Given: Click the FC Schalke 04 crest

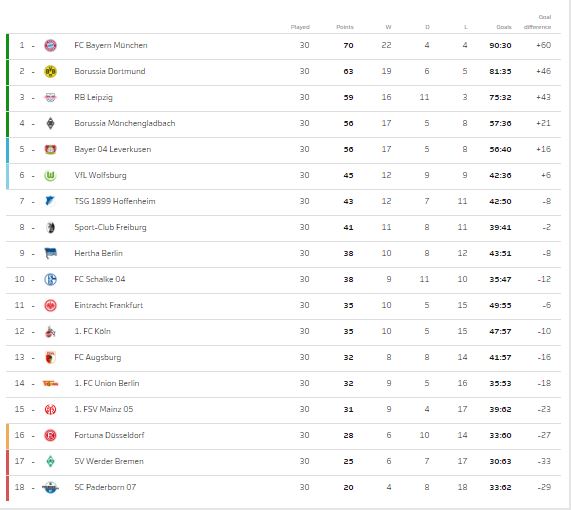Looking at the screenshot, I should [x=50, y=279].
